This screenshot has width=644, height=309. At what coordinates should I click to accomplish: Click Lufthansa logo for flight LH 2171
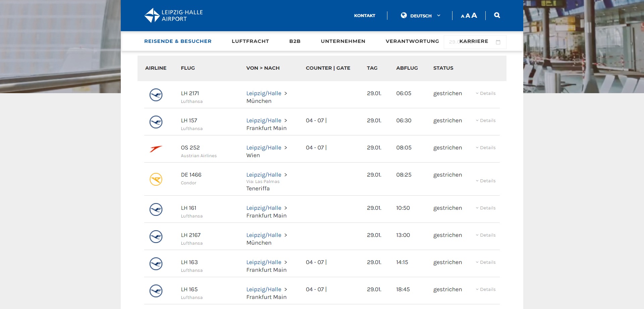156,95
